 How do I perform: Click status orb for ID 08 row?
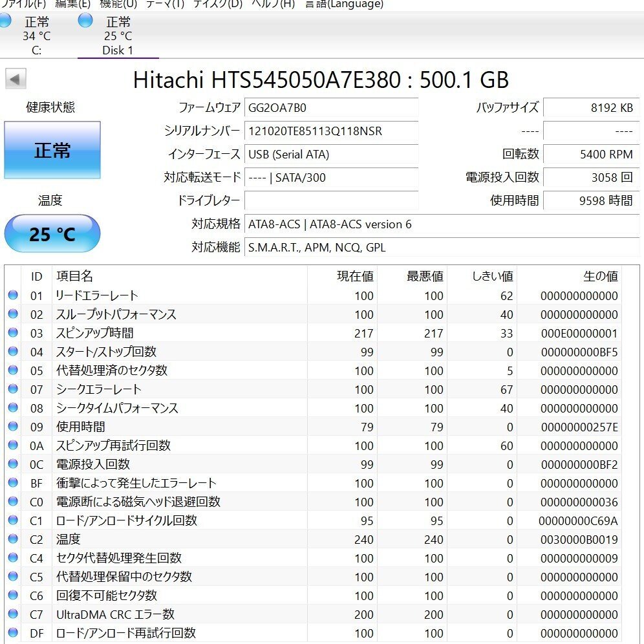[13, 407]
